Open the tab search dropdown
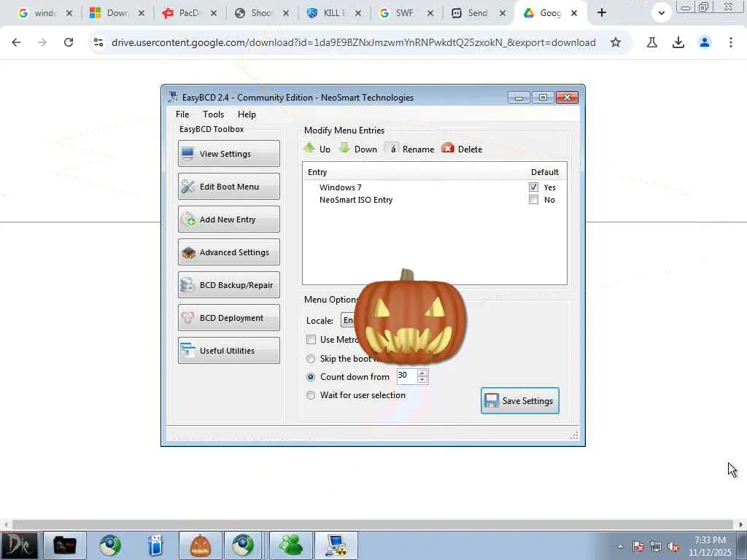 (x=661, y=13)
